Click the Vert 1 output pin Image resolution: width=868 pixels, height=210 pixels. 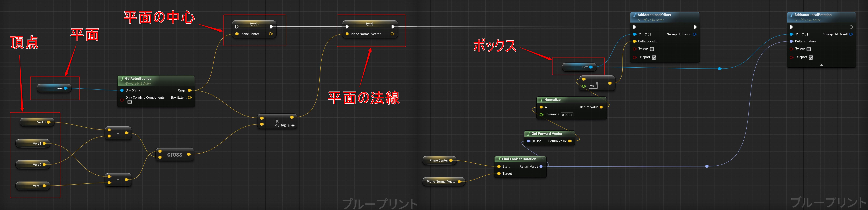(45, 144)
